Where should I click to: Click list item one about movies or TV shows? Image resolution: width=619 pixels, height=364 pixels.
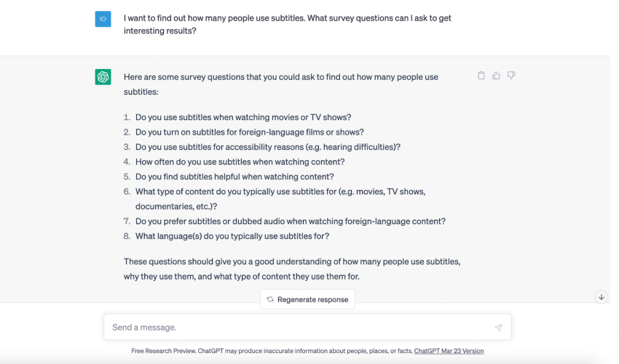click(x=243, y=117)
